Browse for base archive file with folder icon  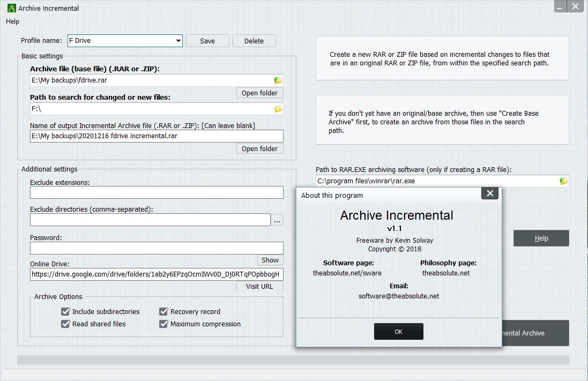point(278,80)
